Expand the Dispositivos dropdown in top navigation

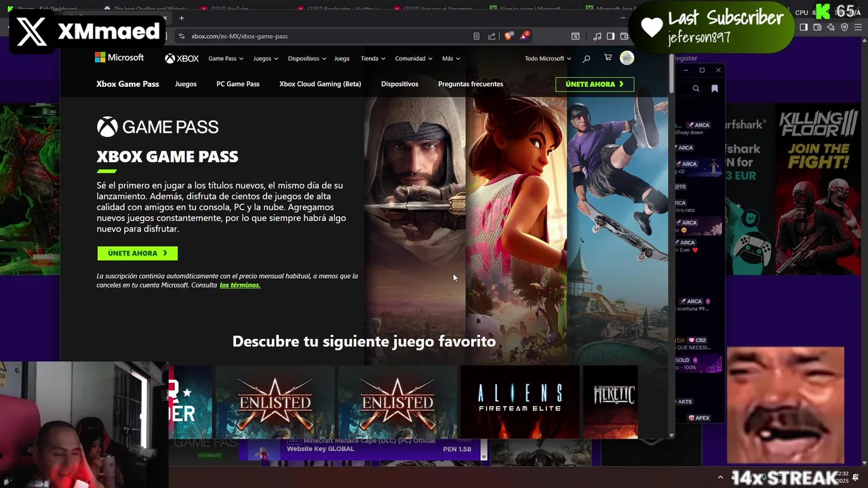click(x=307, y=59)
